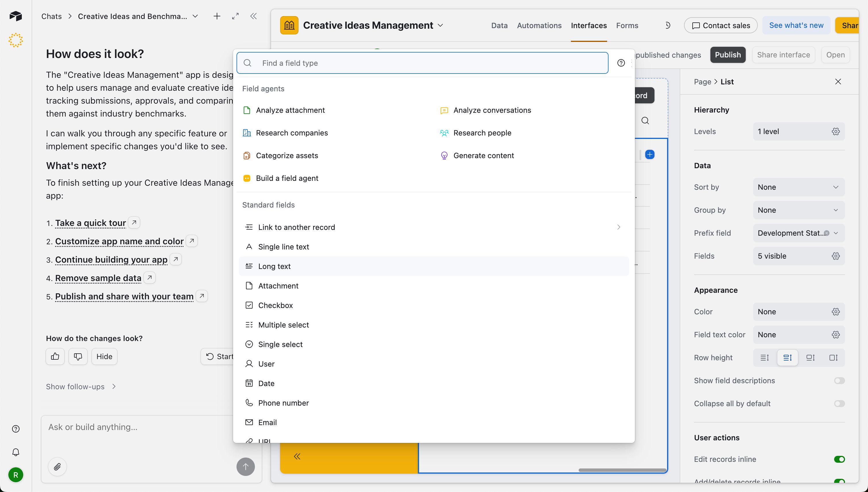Toggle Collapse all by default switch
Screen dimensions: 868x492
pos(839,404)
